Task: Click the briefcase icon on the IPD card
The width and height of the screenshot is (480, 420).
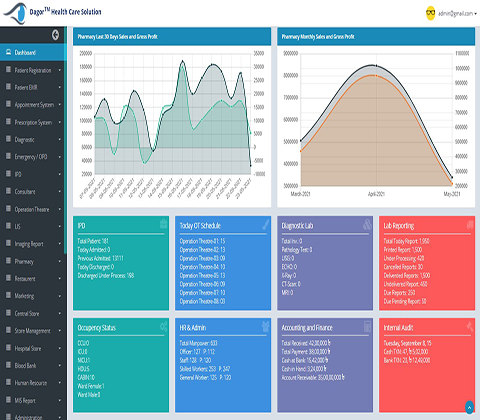Action: click(x=163, y=224)
